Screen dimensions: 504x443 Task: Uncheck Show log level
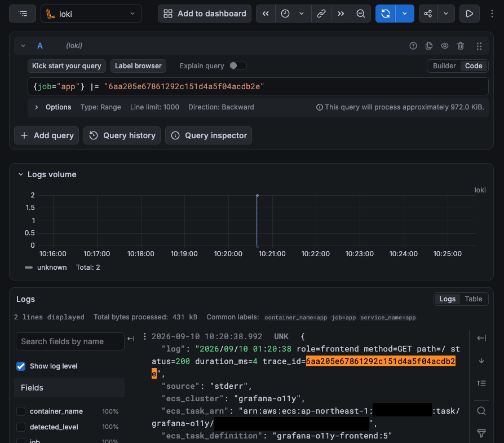coord(21,366)
